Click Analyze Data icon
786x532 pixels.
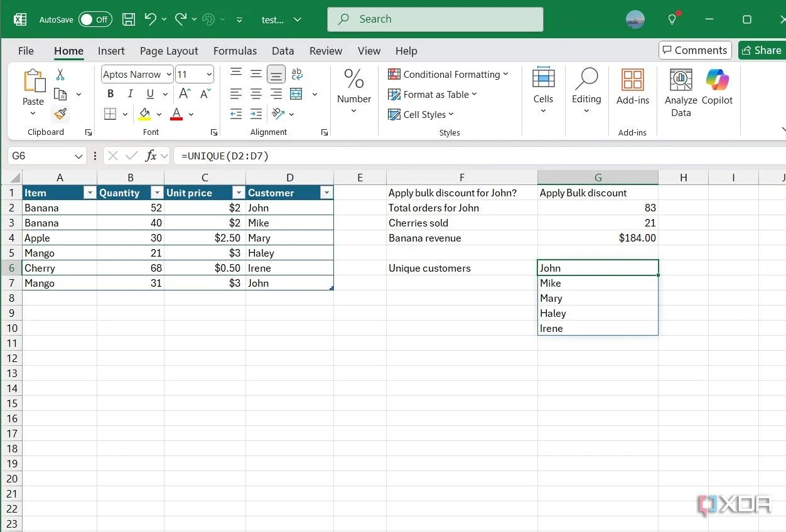[681, 93]
